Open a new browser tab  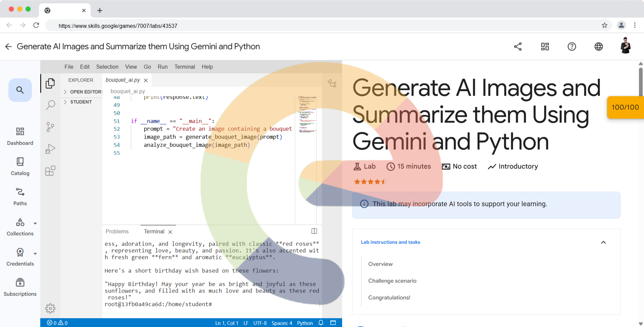pyautogui.click(x=100, y=10)
